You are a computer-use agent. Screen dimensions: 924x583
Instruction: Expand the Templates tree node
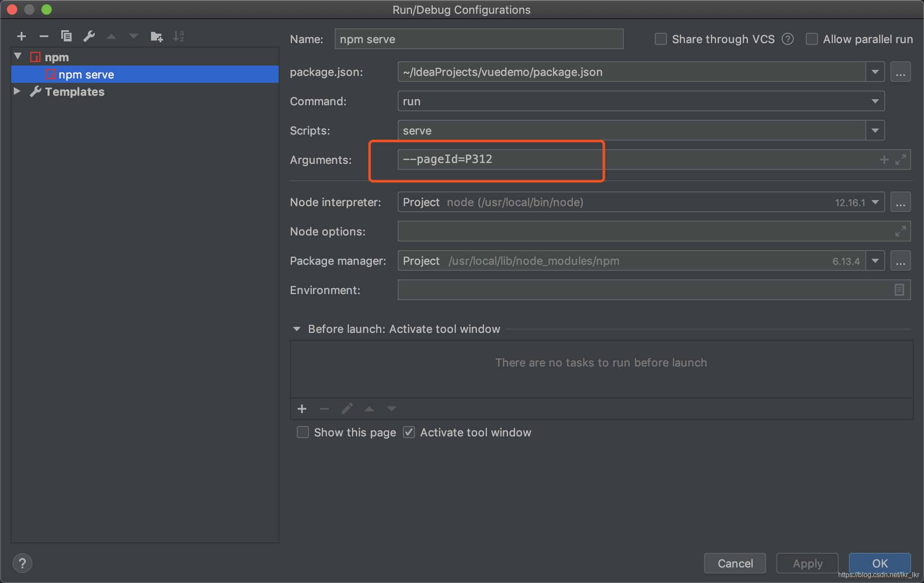tap(17, 91)
